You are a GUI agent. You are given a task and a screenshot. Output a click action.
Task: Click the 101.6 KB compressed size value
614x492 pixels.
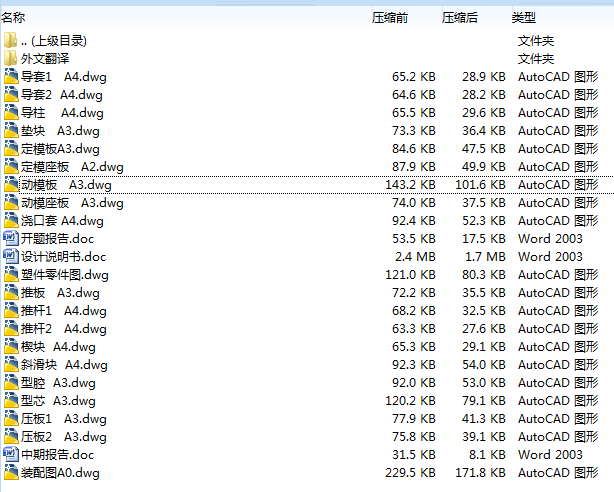pos(480,184)
